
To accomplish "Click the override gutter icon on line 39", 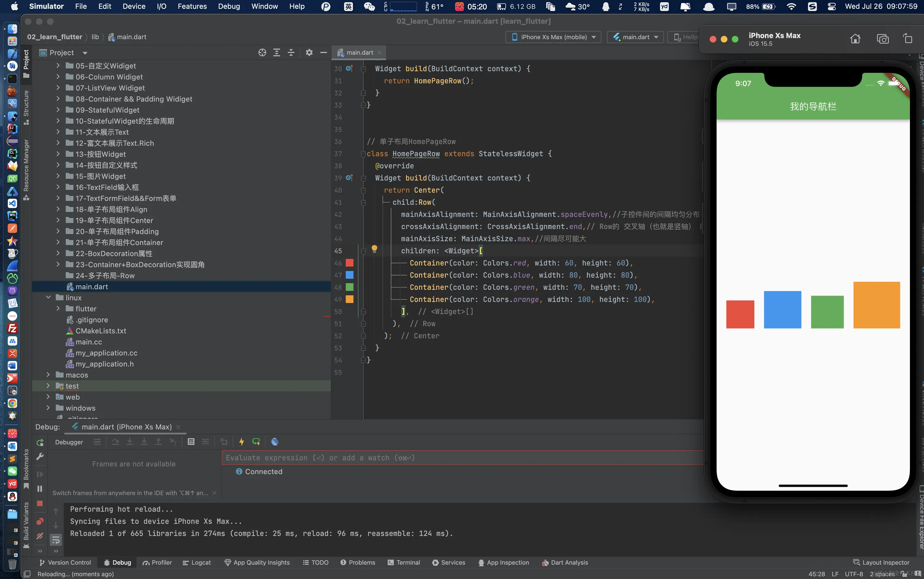I will (x=349, y=178).
